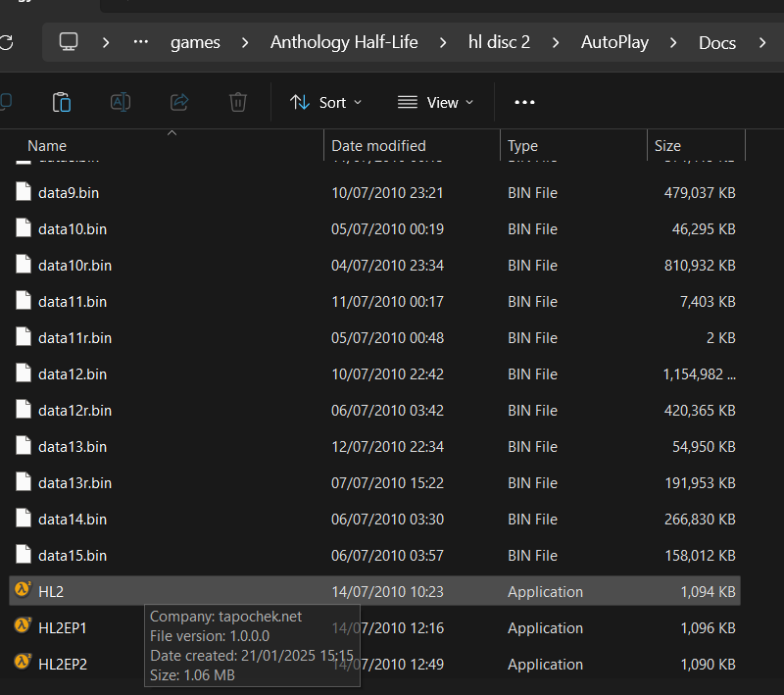
Task: Select the data11.bin file name
Action: 73,302
